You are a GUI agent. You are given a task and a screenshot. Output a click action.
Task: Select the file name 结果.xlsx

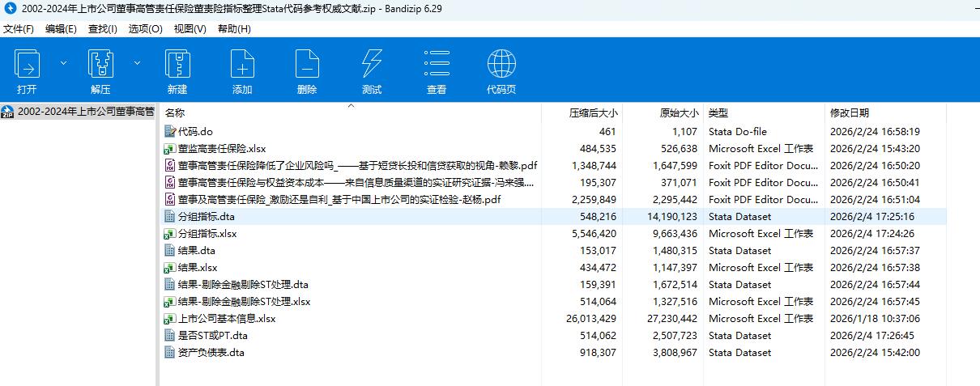coord(198,267)
